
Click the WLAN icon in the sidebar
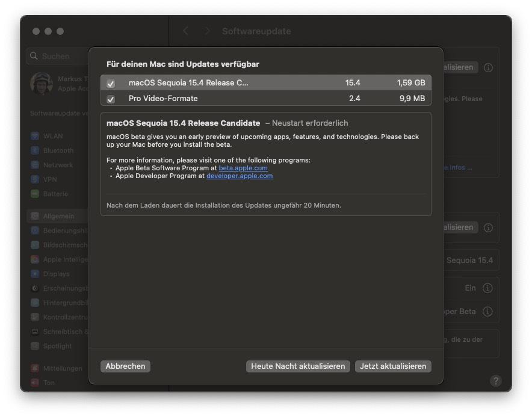point(35,136)
